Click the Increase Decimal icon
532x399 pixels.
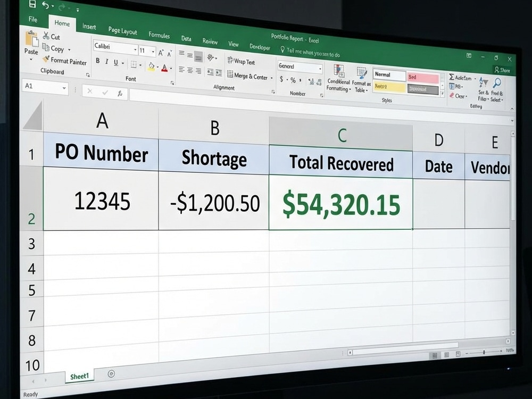[x=311, y=81]
